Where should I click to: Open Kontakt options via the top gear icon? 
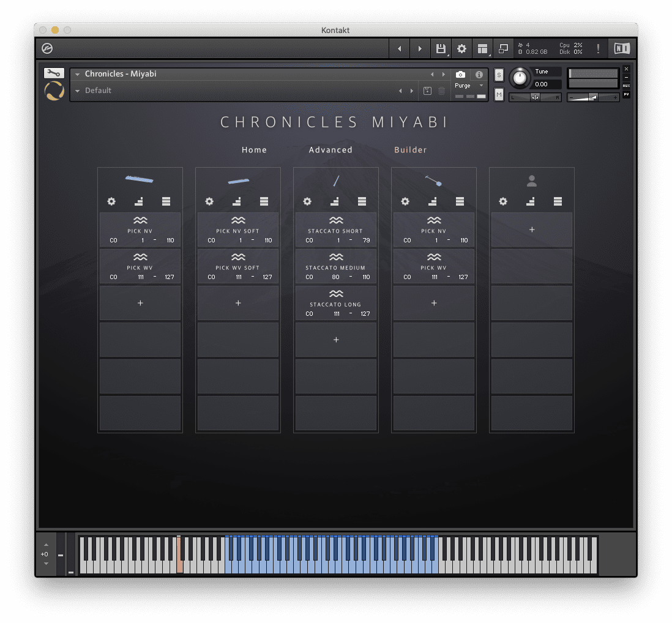point(461,48)
